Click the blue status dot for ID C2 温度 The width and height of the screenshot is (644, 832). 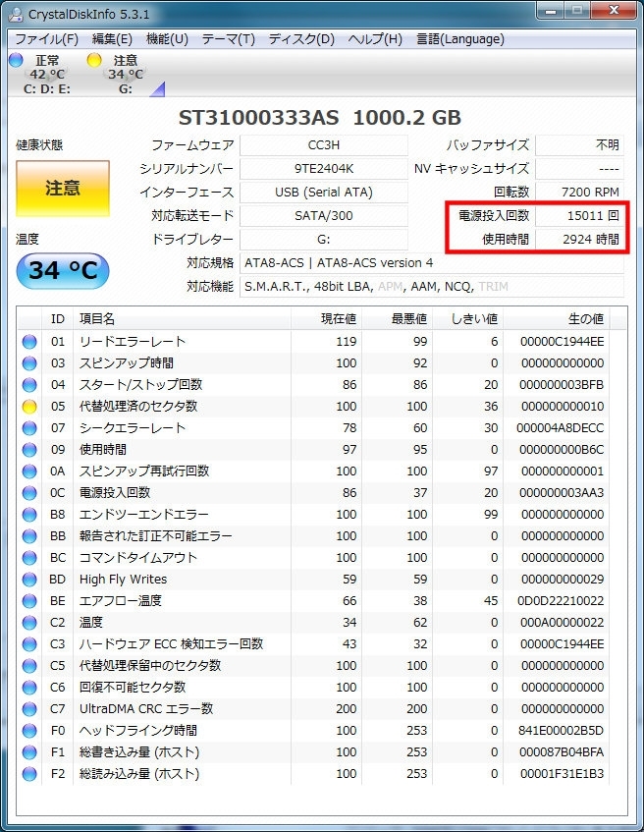pos(29,623)
